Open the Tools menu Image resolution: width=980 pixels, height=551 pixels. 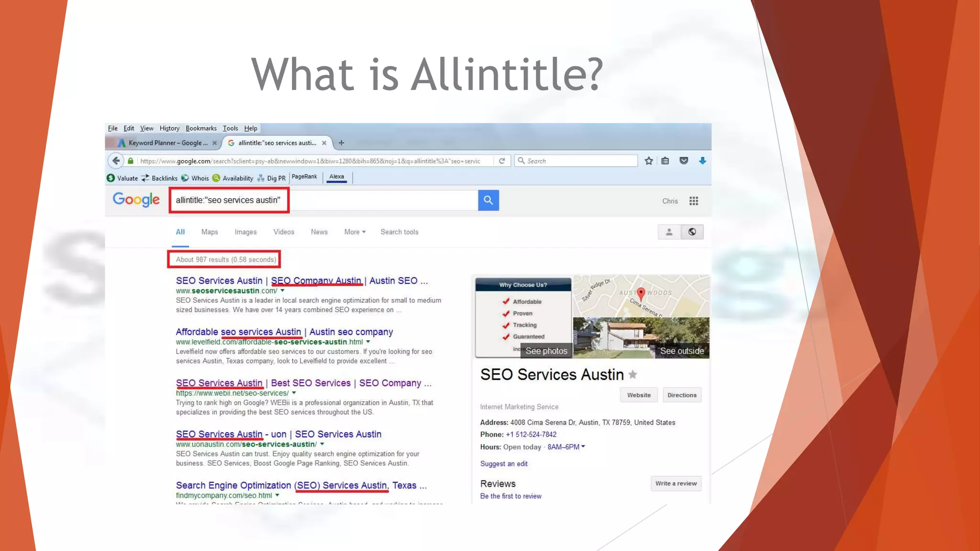[230, 128]
